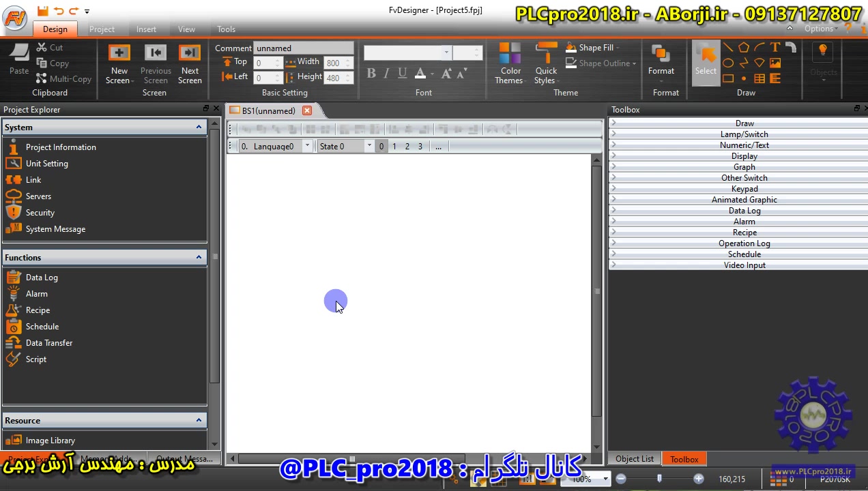The width and height of the screenshot is (868, 491).
Task: Click the Objects lamp icon
Action: click(x=823, y=52)
